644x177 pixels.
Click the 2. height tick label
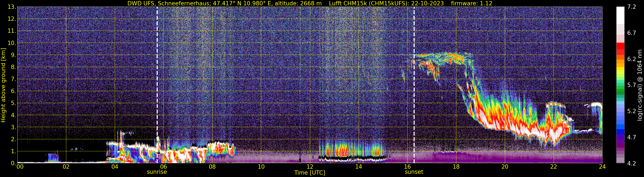(x=13, y=139)
